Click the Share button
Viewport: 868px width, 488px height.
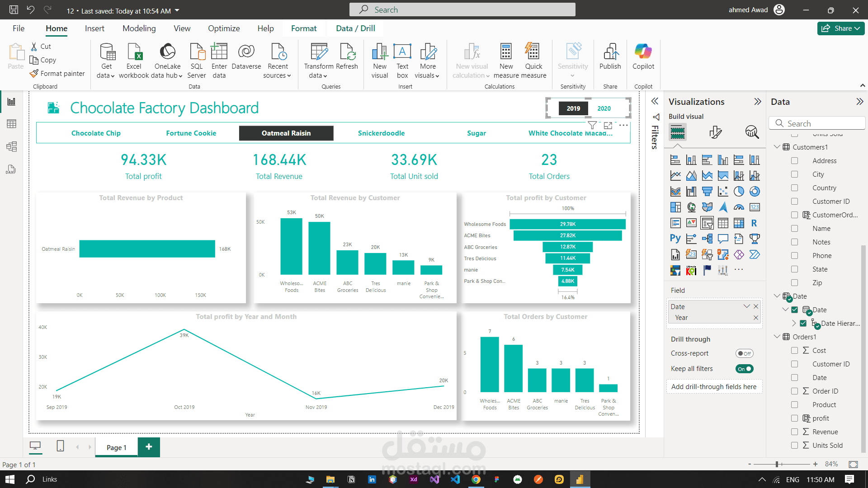pos(840,28)
